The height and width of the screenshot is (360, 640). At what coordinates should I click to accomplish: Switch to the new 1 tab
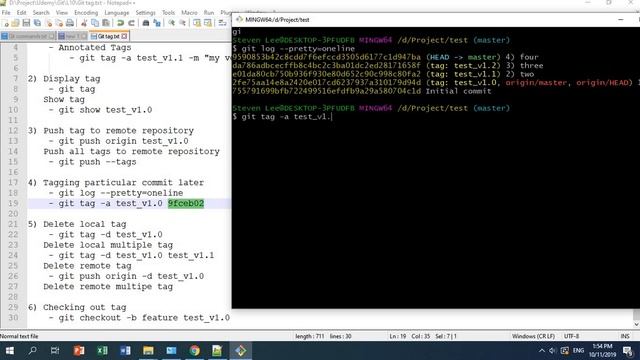(x=72, y=36)
